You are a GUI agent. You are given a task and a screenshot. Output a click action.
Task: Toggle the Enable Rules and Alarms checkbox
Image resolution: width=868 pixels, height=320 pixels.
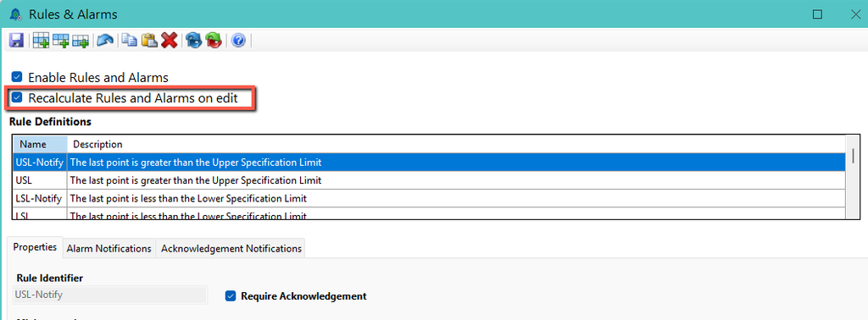(x=17, y=77)
